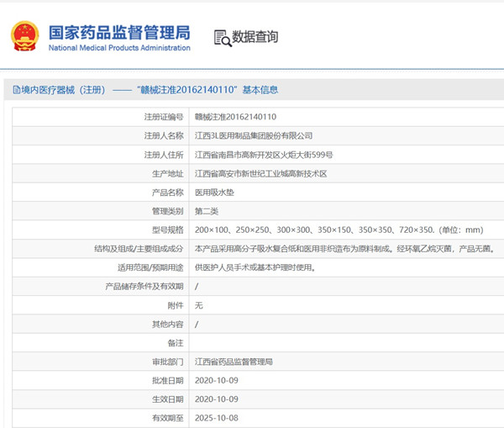
Task: Open the 国家药品监督管理局 homepage title
Action: pyautogui.click(x=118, y=32)
